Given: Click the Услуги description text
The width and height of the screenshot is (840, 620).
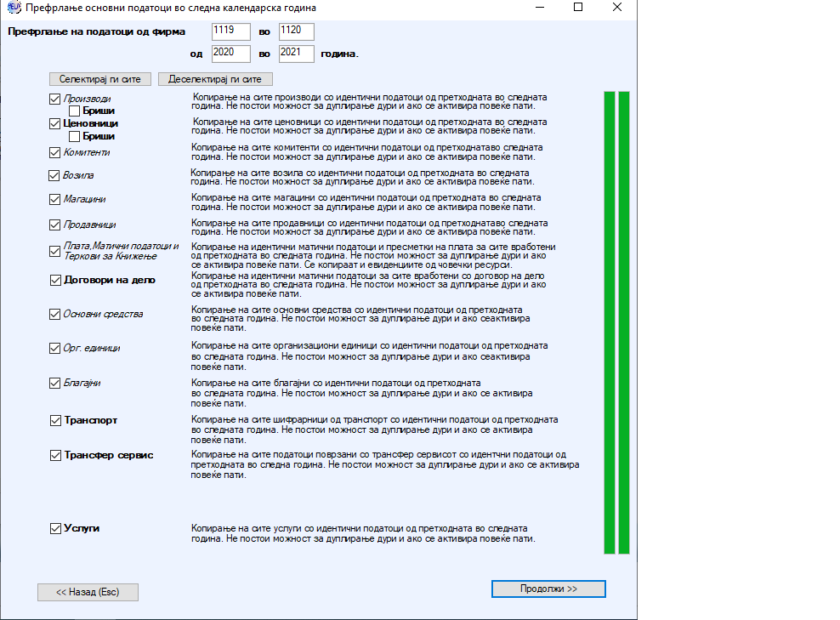Looking at the screenshot, I should click(363, 534).
